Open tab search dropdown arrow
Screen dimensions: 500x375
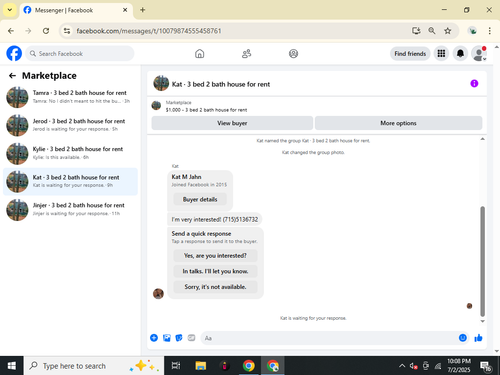(10, 10)
